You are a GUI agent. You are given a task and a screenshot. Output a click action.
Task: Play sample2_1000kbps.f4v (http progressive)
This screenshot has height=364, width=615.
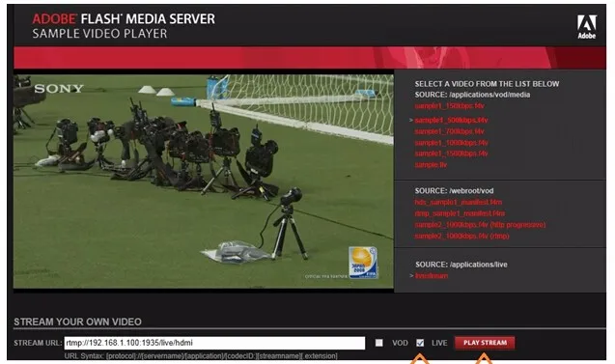(x=481, y=225)
